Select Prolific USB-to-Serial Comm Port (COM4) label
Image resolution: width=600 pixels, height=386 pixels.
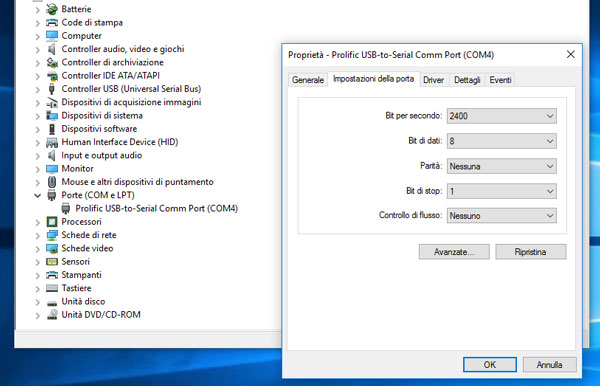click(157, 208)
